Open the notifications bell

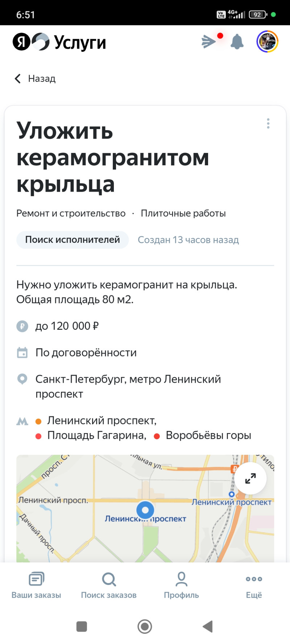coord(237,42)
